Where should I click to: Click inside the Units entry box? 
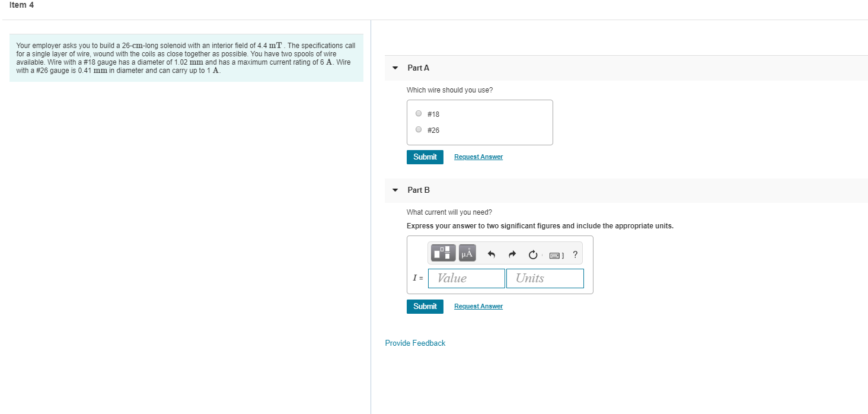[x=545, y=278]
